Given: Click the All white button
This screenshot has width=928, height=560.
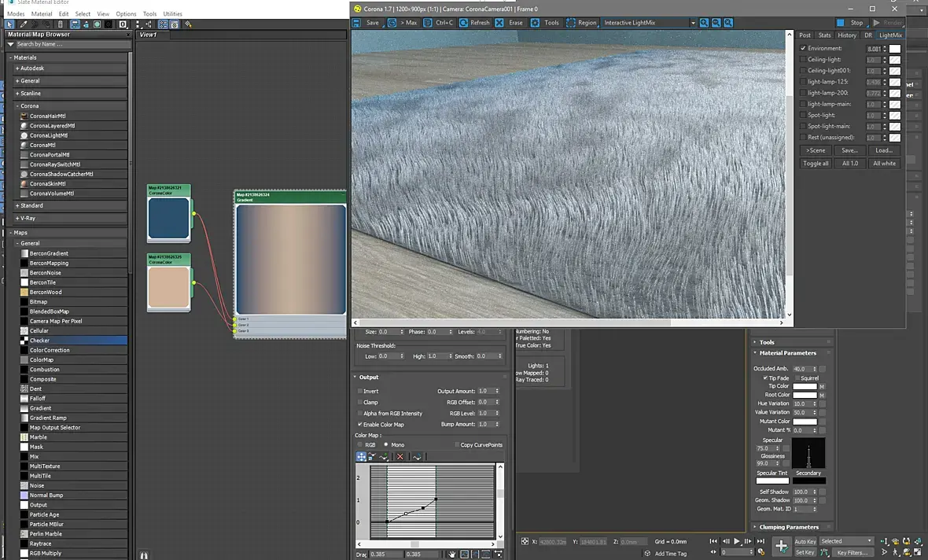Looking at the screenshot, I should [884, 164].
